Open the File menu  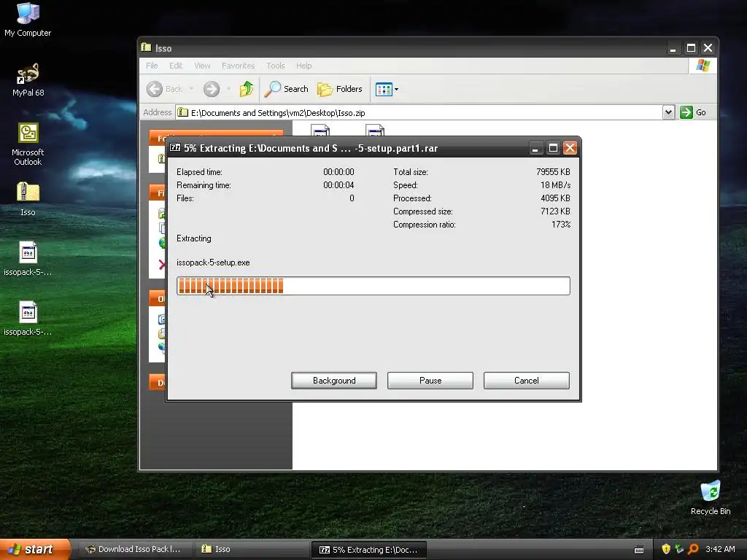[152, 66]
